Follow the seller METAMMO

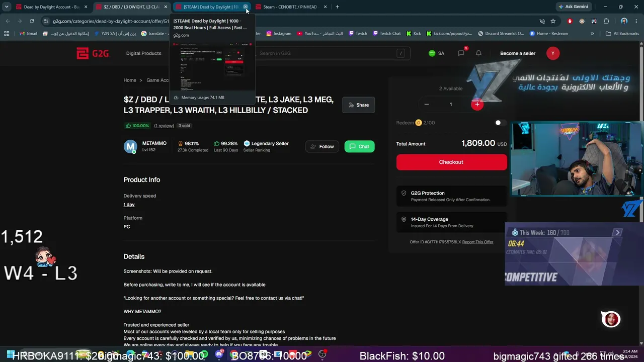tap(322, 146)
